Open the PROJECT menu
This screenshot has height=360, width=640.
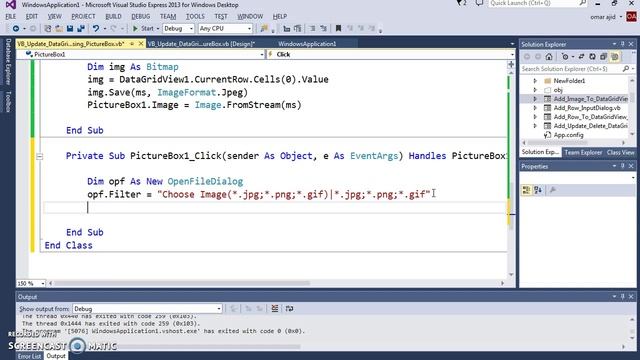pyautogui.click(x=83, y=16)
